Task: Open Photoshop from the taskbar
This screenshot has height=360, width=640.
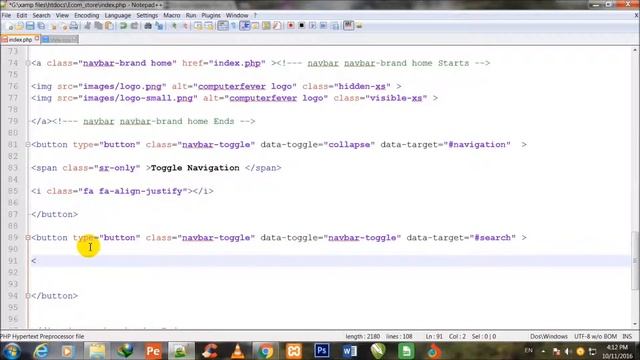Action: [322, 351]
